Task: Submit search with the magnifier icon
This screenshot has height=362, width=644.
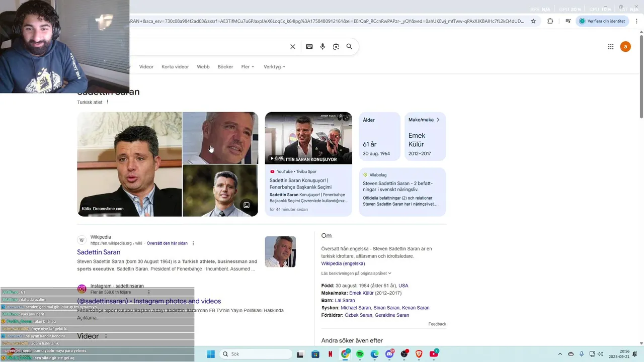Action: tap(349, 47)
